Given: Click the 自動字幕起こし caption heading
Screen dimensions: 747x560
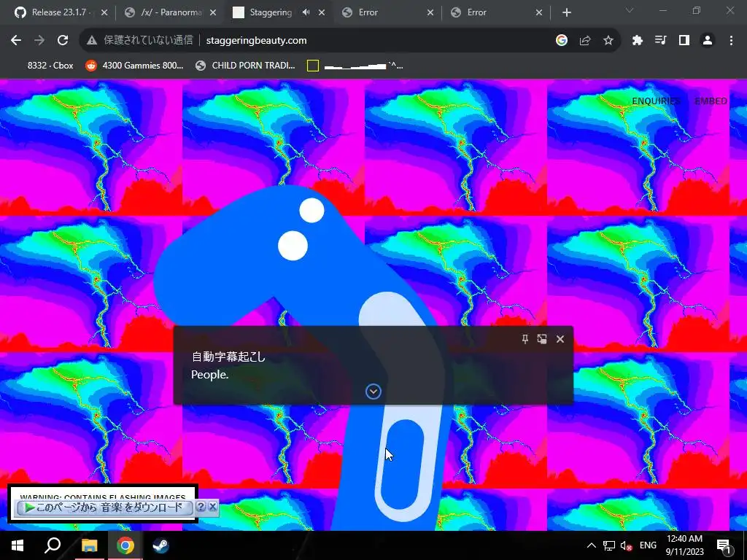Looking at the screenshot, I should (228, 357).
